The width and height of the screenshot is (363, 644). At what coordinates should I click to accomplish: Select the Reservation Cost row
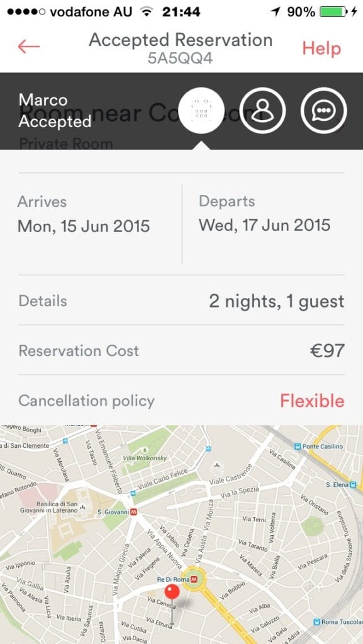pyautogui.click(x=181, y=351)
